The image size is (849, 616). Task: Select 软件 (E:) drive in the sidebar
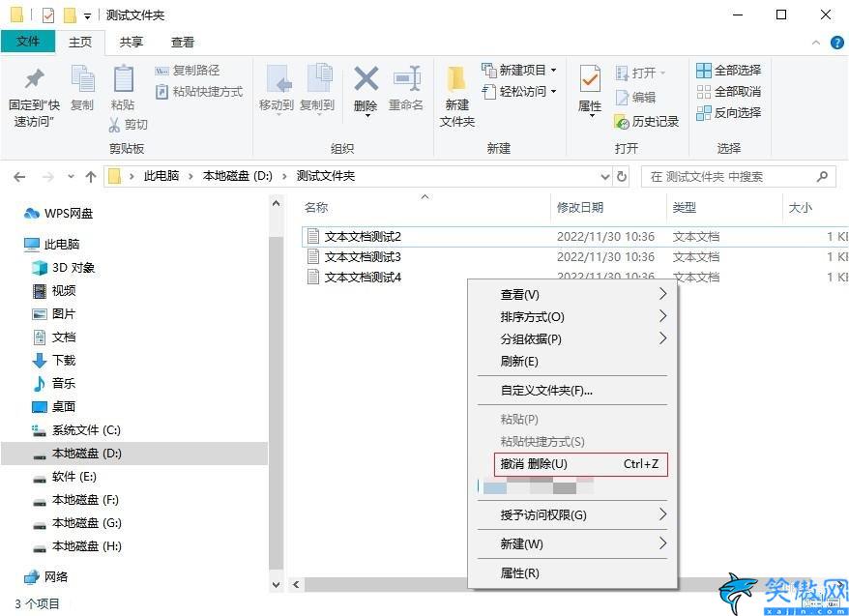point(64,477)
